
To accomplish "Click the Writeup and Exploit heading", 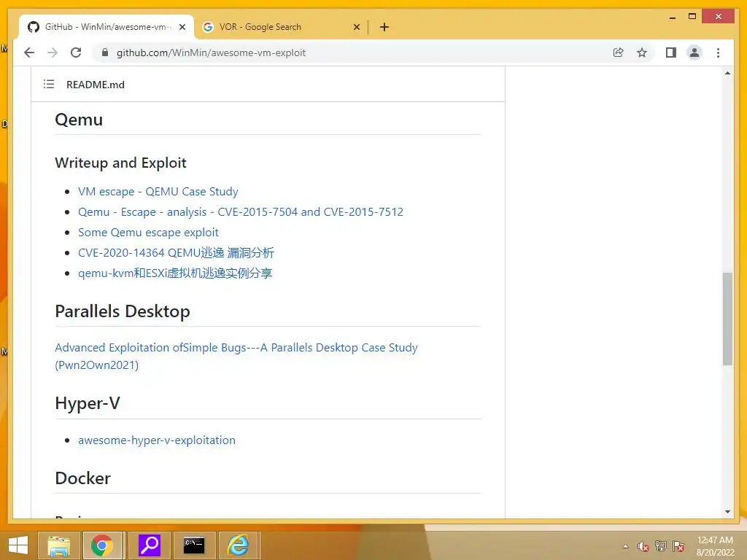I will 120,163.
